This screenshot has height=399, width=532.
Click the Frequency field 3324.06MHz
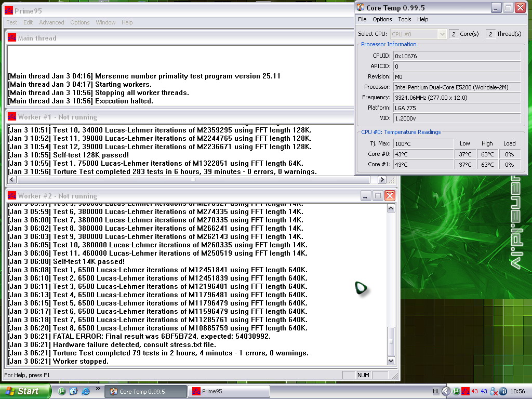click(x=457, y=98)
